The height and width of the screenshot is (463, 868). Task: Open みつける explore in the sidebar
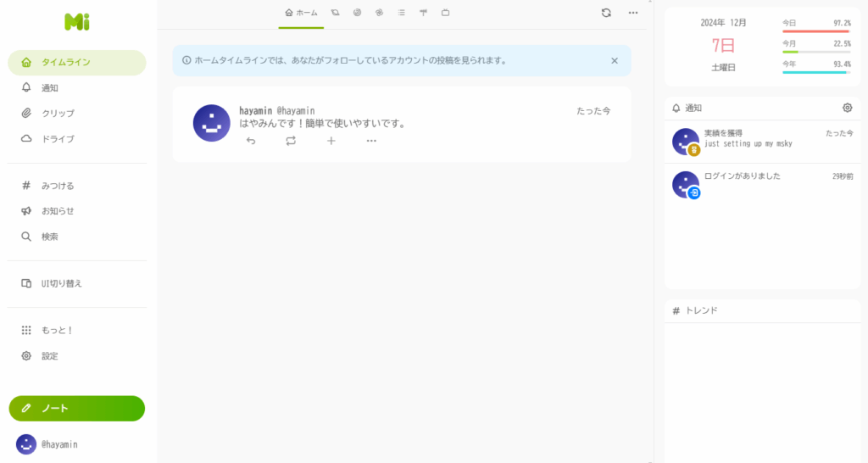point(77,186)
